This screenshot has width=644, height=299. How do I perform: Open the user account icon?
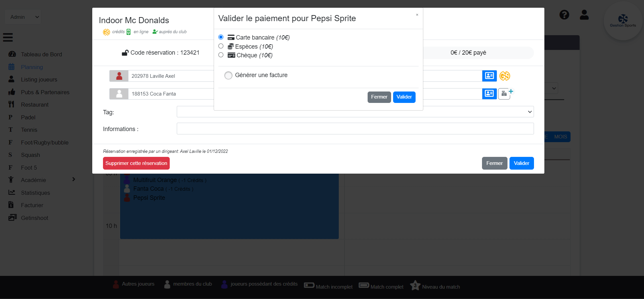[584, 15]
